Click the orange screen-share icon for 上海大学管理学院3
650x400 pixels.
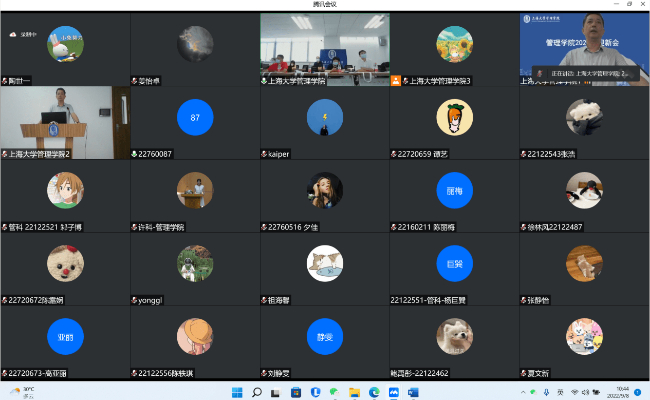(x=396, y=81)
